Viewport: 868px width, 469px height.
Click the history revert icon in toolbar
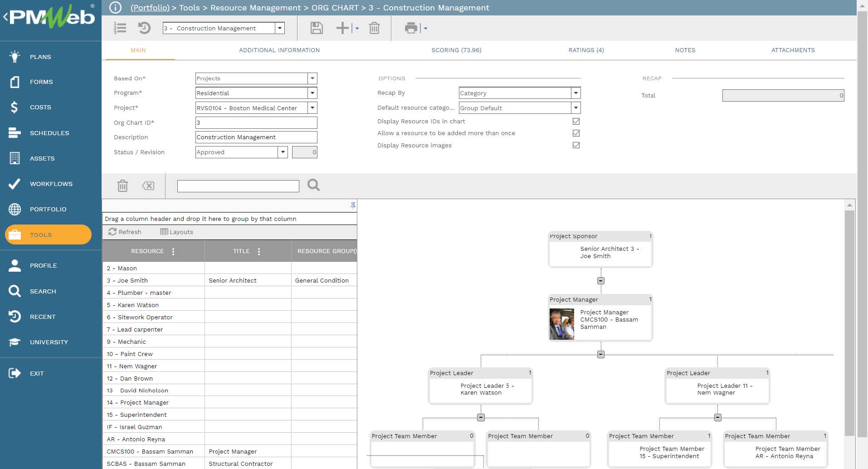coord(144,28)
